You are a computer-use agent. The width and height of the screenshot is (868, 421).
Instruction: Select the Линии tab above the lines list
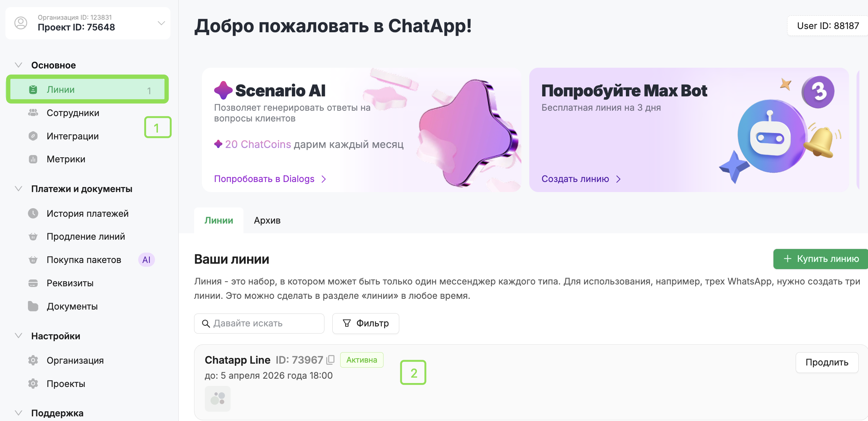point(219,220)
